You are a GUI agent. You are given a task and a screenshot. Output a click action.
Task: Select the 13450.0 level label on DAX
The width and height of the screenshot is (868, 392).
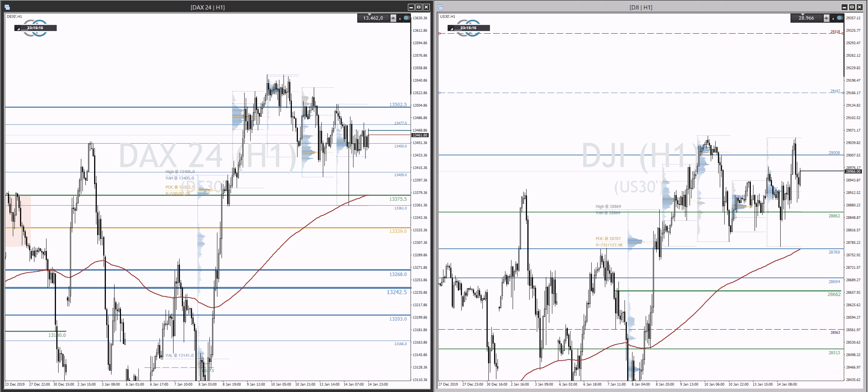[400, 146]
